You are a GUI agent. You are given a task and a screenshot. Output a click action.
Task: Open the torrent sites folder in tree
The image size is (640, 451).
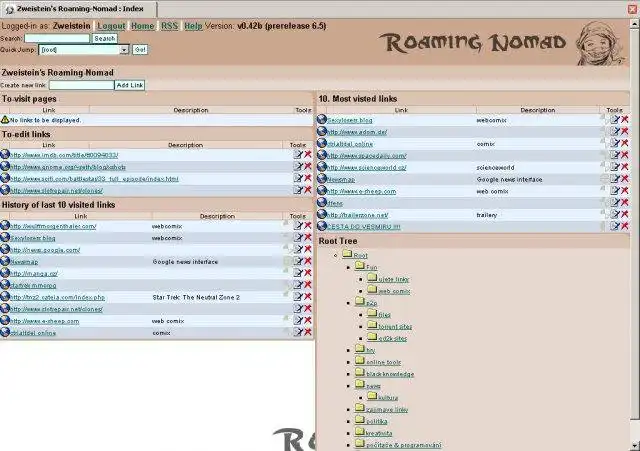(395, 327)
